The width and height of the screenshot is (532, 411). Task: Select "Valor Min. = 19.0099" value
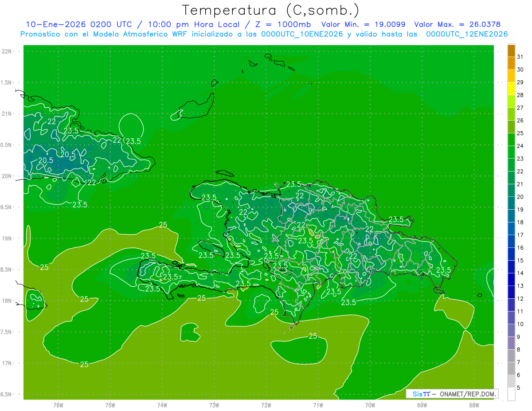(x=364, y=24)
